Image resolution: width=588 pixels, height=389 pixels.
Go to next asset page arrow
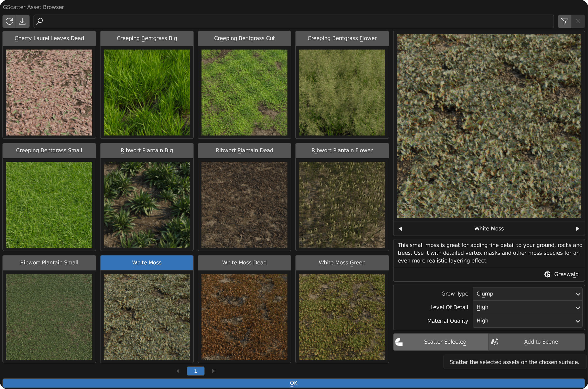(x=213, y=371)
